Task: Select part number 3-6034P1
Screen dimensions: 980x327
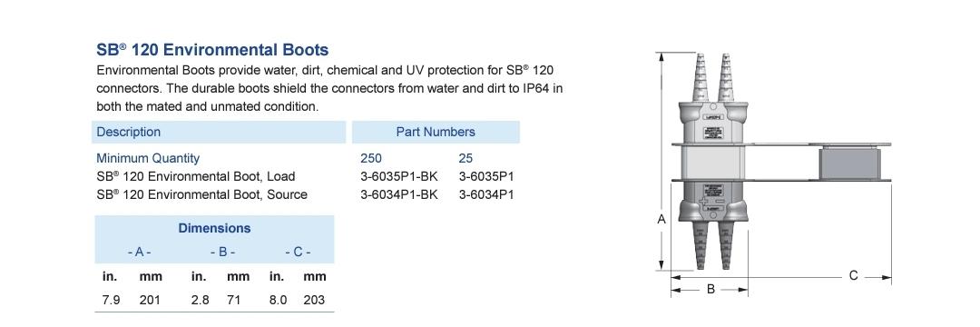Action: [x=486, y=194]
